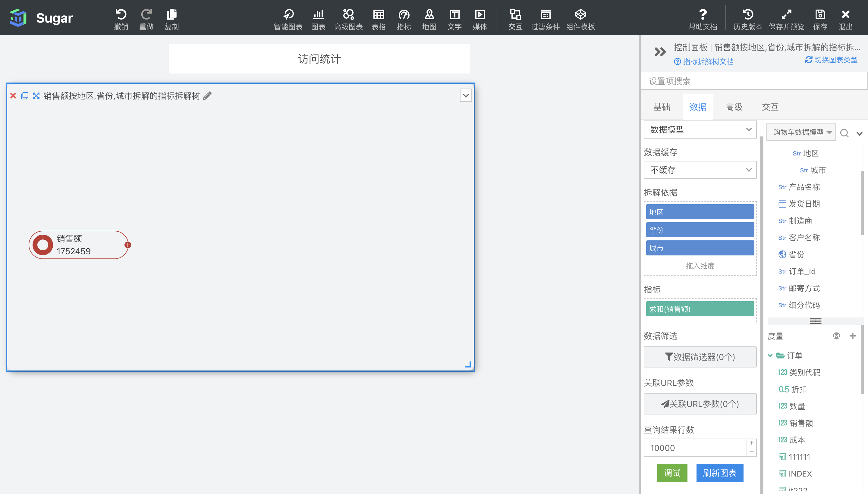Open the 地图 map tool

pos(429,19)
